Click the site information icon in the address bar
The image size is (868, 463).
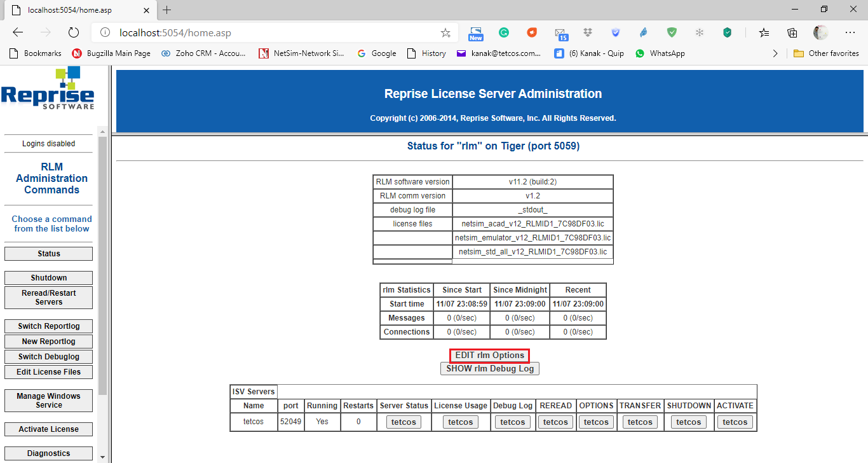pos(106,32)
